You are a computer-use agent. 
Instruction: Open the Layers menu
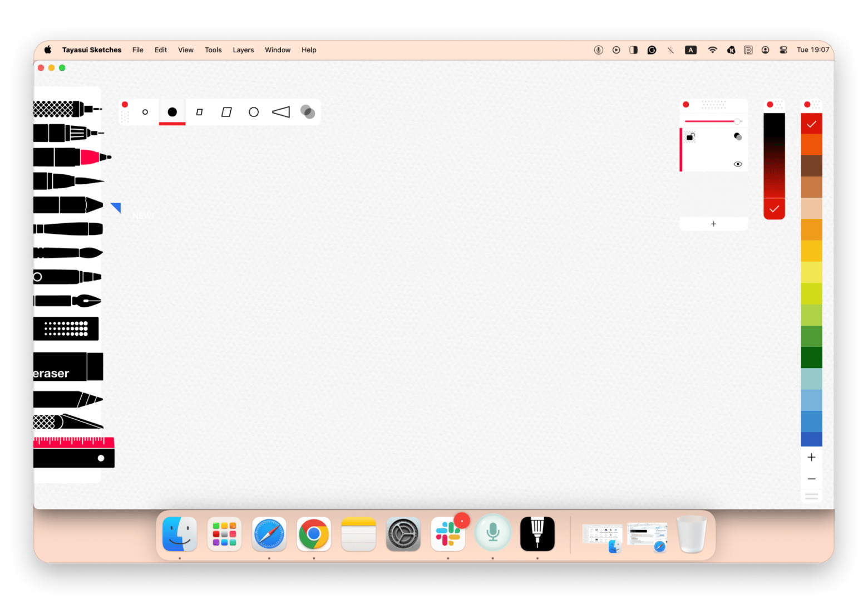[243, 50]
